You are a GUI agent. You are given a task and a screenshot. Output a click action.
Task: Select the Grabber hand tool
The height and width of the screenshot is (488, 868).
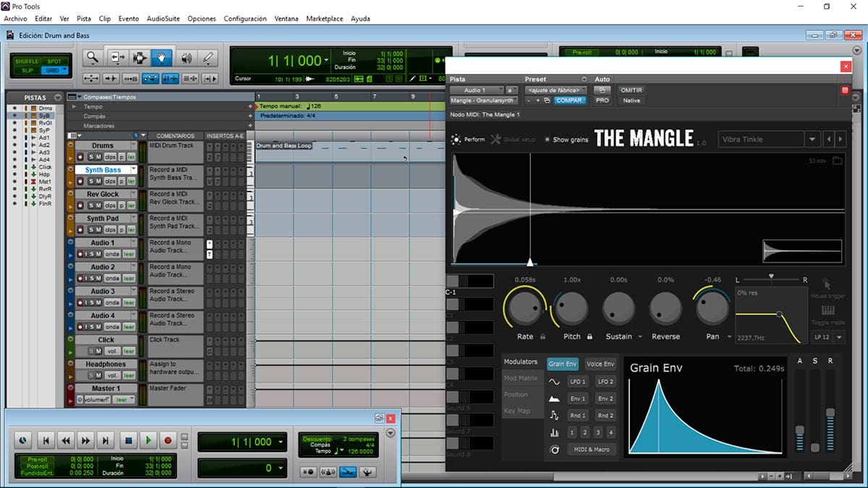pyautogui.click(x=161, y=58)
